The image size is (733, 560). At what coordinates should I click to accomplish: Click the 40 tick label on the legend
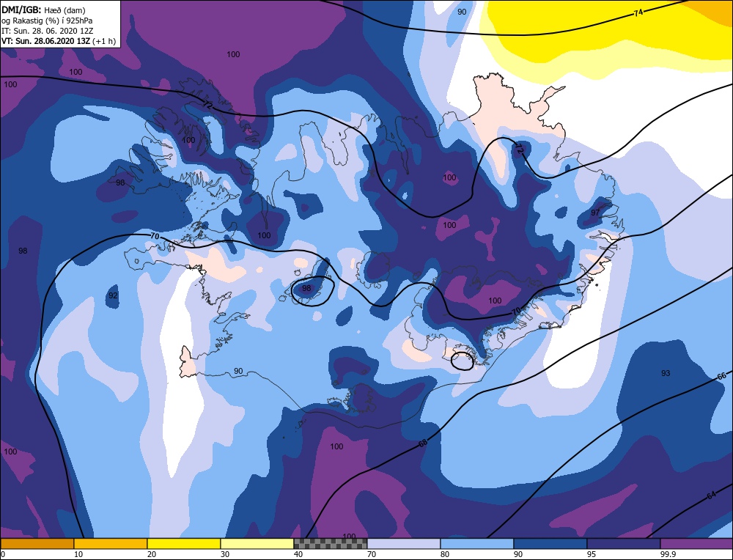pos(298,554)
